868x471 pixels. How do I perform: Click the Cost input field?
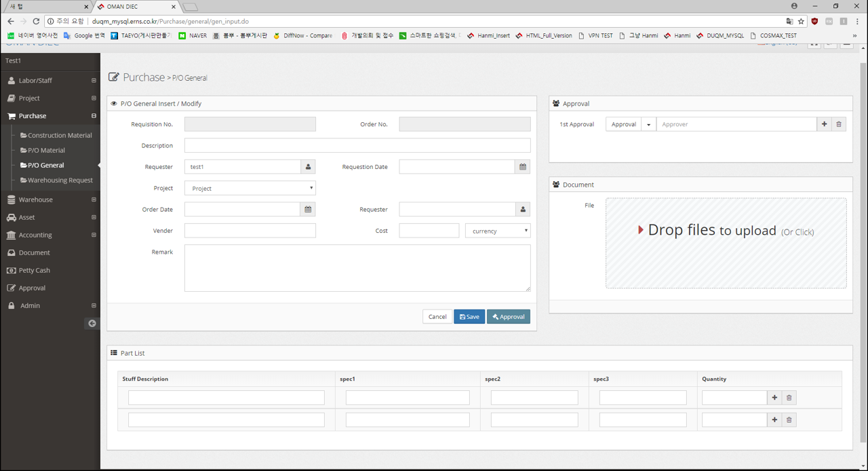pyautogui.click(x=429, y=231)
